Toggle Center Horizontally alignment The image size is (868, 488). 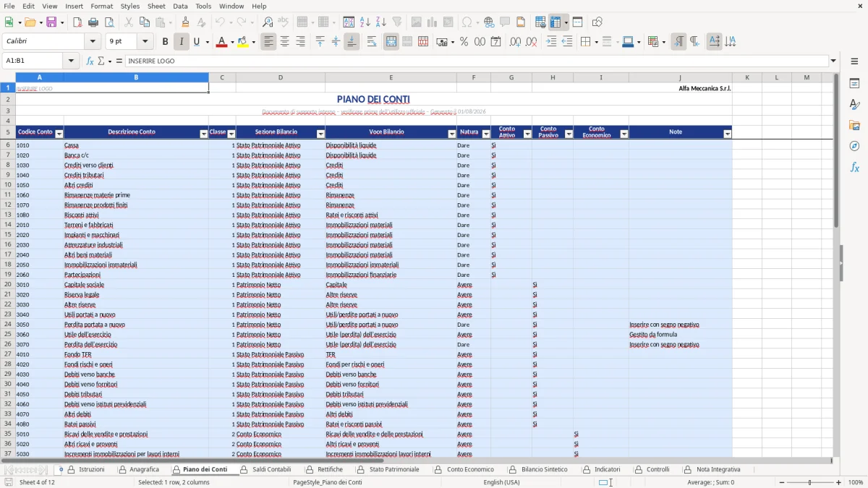coord(284,42)
